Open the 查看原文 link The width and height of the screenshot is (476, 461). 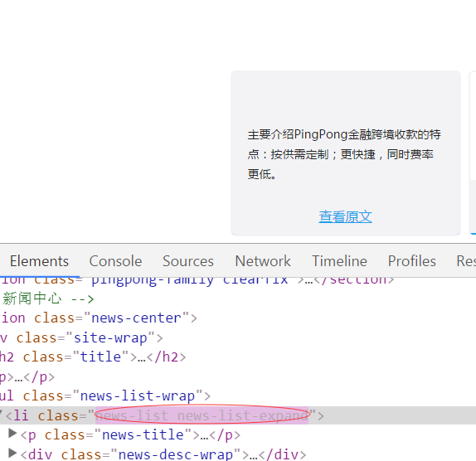pyautogui.click(x=345, y=216)
